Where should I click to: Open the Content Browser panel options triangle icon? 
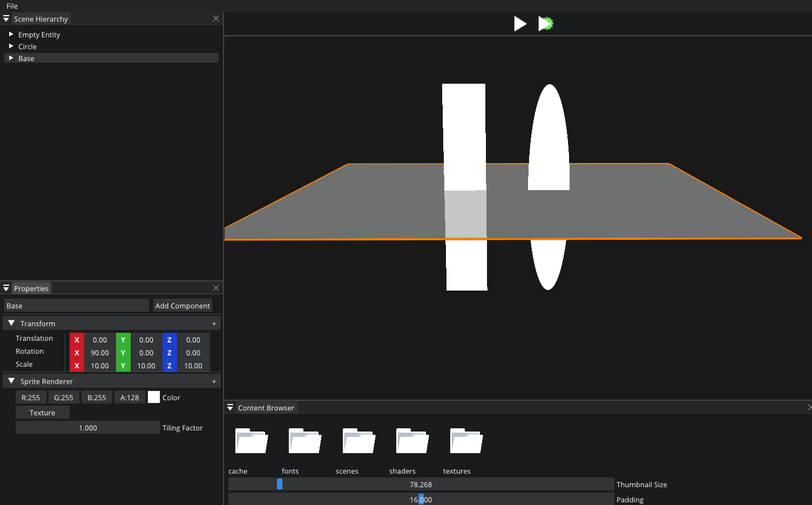(231, 407)
